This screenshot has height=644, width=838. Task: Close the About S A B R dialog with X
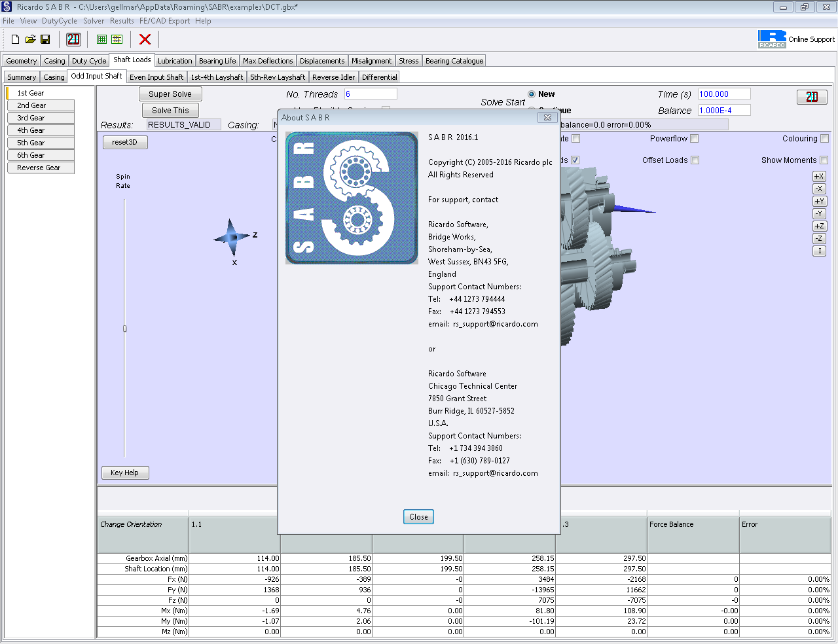[x=547, y=118]
